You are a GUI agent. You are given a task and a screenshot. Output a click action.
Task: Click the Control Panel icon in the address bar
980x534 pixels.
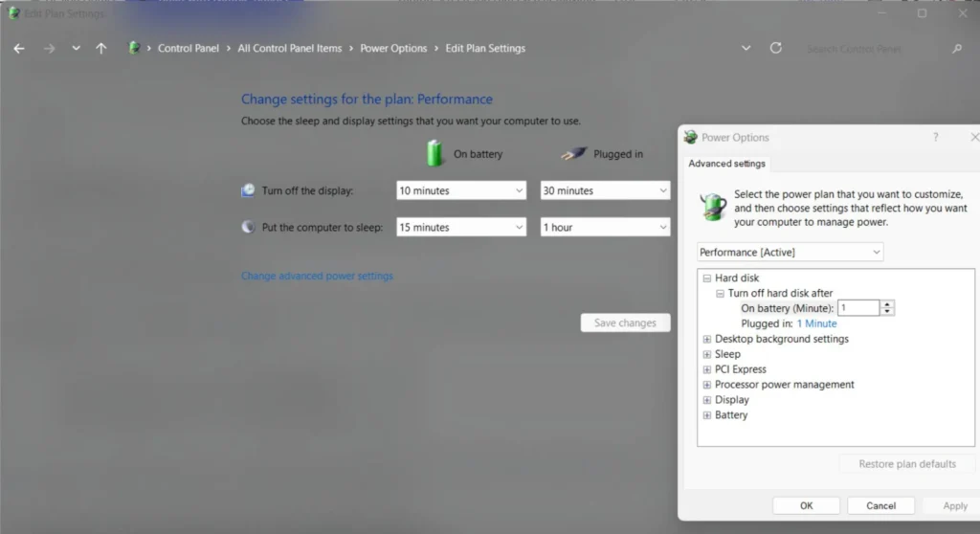click(x=134, y=48)
